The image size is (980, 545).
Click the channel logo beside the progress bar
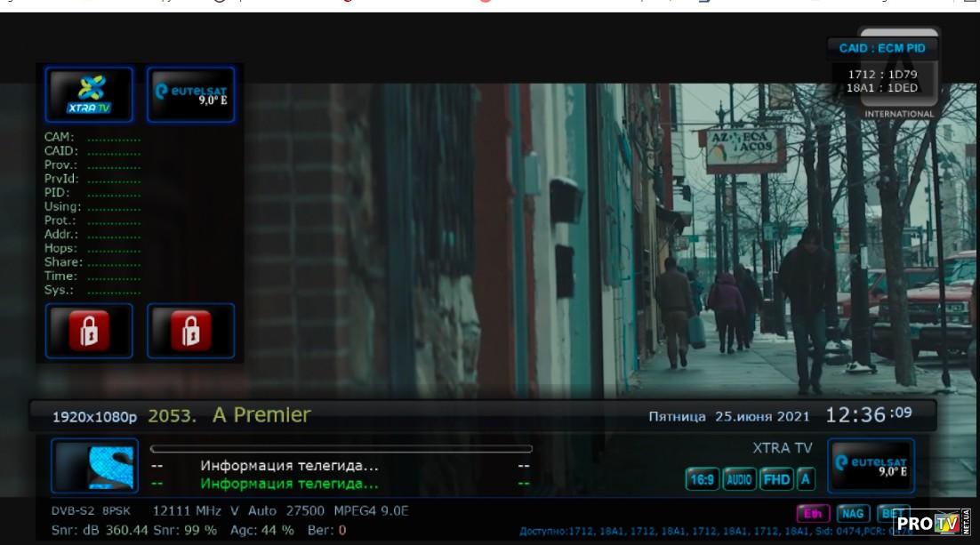coord(94,466)
